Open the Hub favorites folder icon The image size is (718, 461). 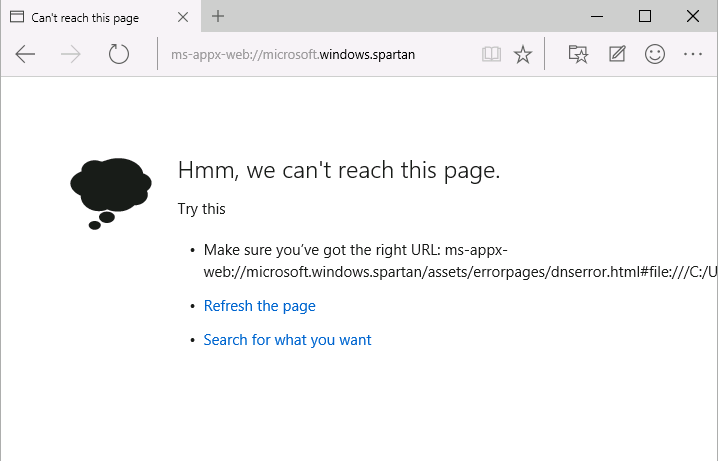click(x=578, y=54)
